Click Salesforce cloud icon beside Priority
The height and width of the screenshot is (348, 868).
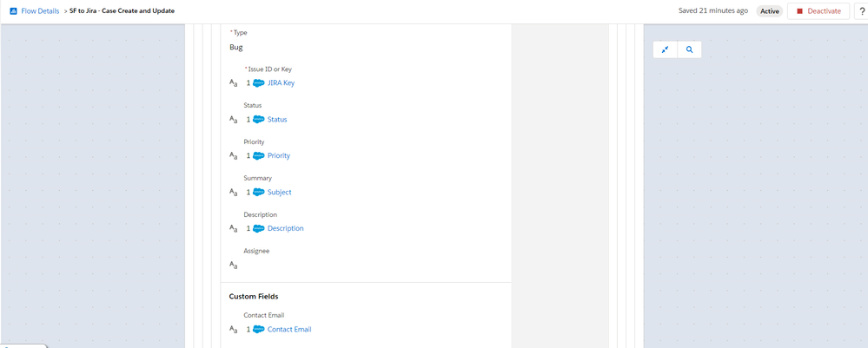[259, 155]
